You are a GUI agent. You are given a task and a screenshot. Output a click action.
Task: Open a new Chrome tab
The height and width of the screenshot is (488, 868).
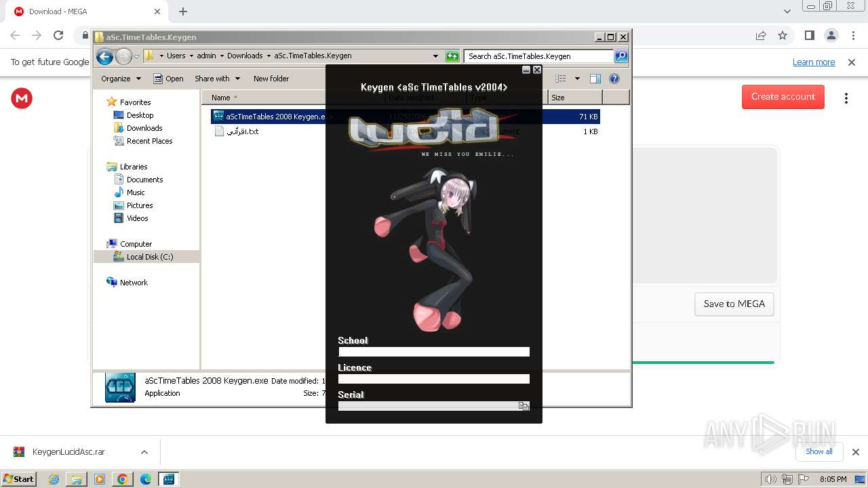click(x=183, y=12)
